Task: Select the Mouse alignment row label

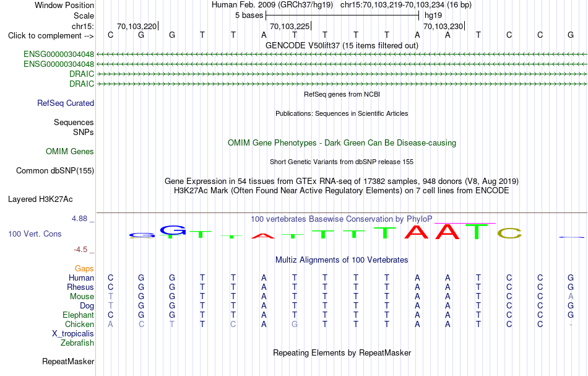Action: pyautogui.click(x=82, y=297)
